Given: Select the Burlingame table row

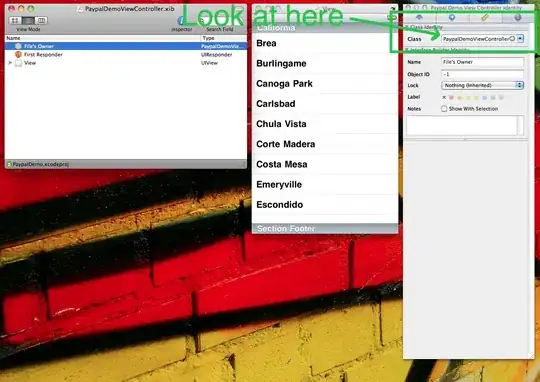Looking at the screenshot, I should (x=325, y=63).
